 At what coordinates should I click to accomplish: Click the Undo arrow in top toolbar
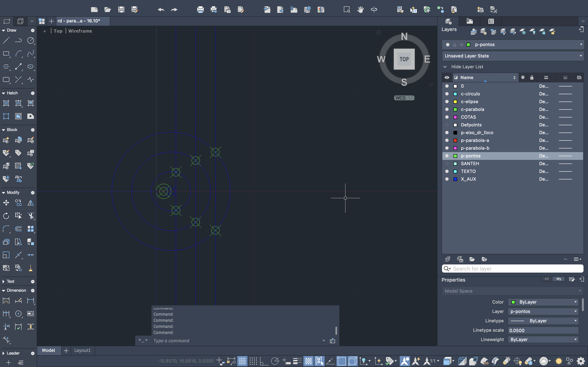point(161,10)
